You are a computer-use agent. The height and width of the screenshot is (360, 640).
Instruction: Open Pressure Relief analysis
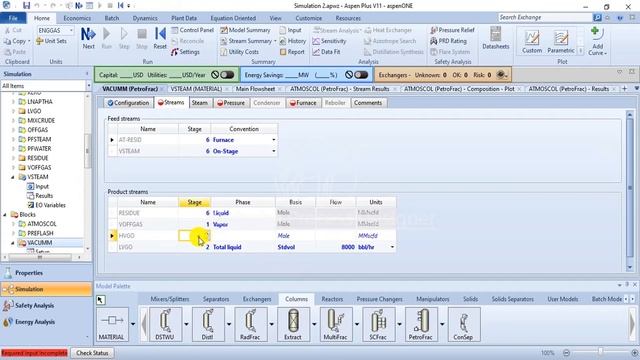click(x=452, y=30)
